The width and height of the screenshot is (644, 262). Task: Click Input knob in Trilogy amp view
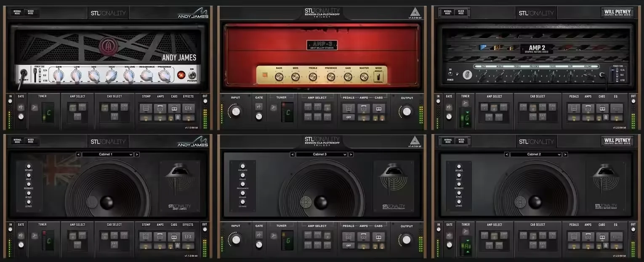tap(236, 111)
